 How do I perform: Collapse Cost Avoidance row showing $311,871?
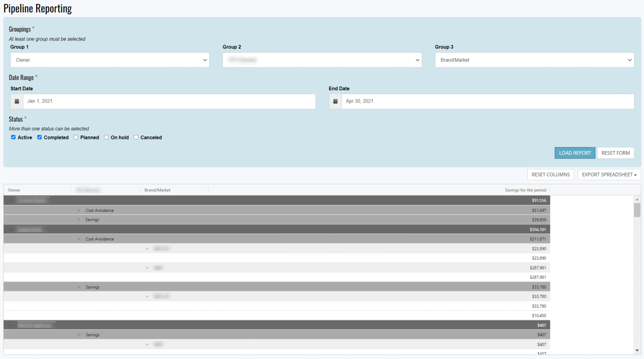point(79,239)
